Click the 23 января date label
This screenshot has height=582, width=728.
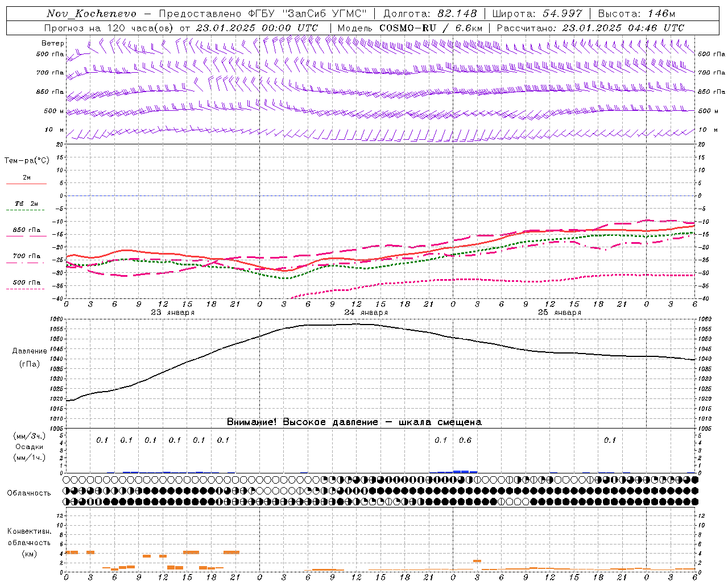point(172,313)
